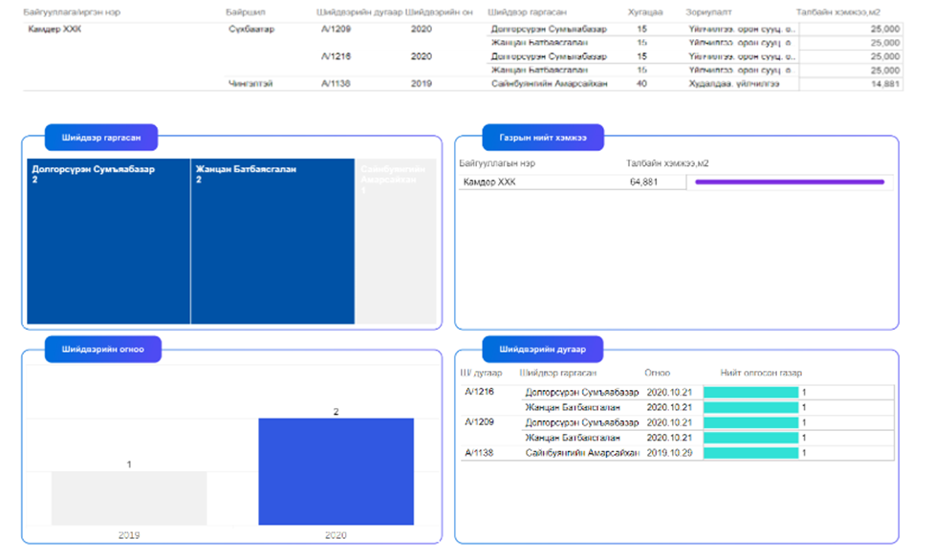The height and width of the screenshot is (560, 932).
Task: Click the Хугацаа column header
Action: (645, 11)
